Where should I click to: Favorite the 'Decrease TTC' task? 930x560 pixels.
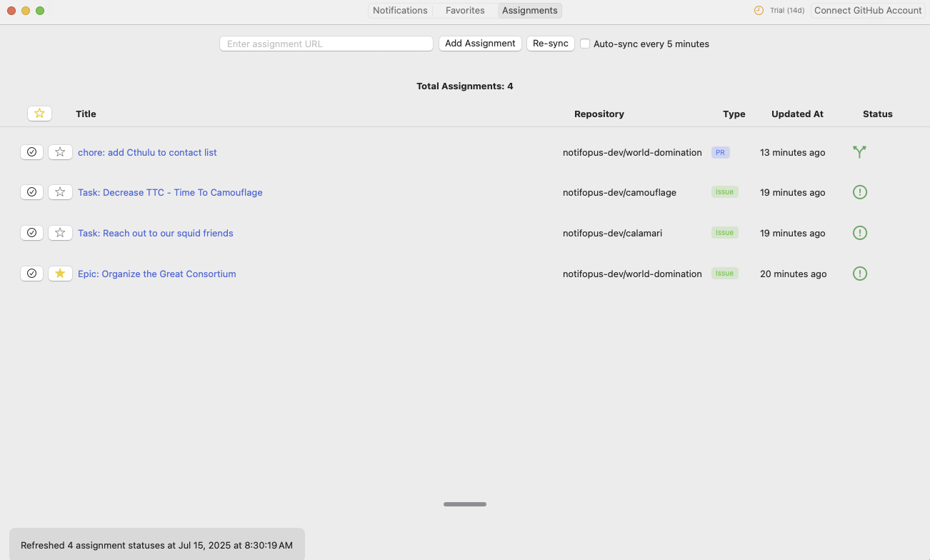tap(60, 192)
